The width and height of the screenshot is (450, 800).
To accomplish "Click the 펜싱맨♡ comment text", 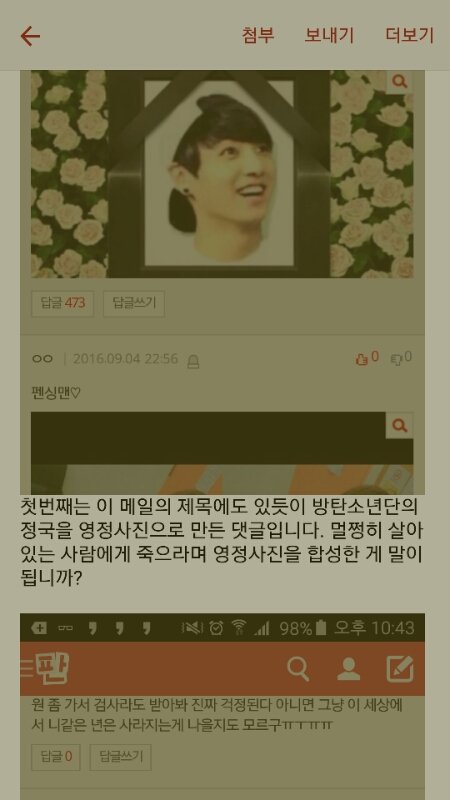I will (x=56, y=393).
